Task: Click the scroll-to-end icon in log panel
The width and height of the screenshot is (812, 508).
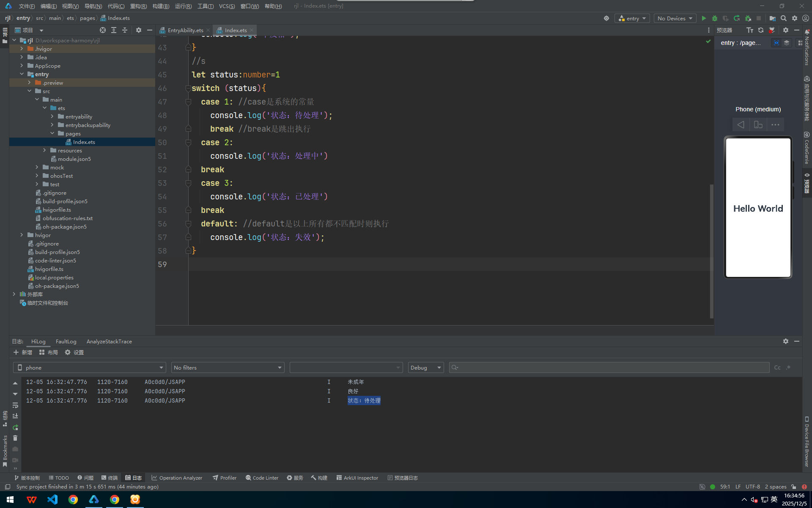Action: click(x=15, y=416)
